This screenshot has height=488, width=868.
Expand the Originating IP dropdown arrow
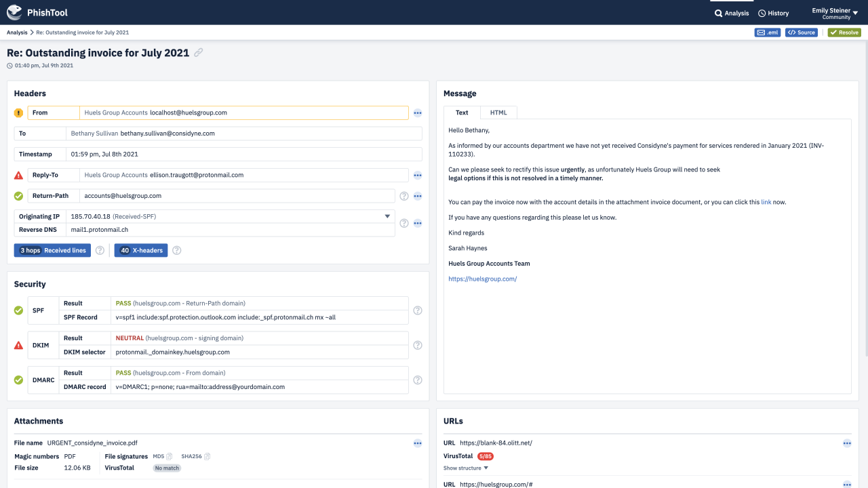[388, 216]
